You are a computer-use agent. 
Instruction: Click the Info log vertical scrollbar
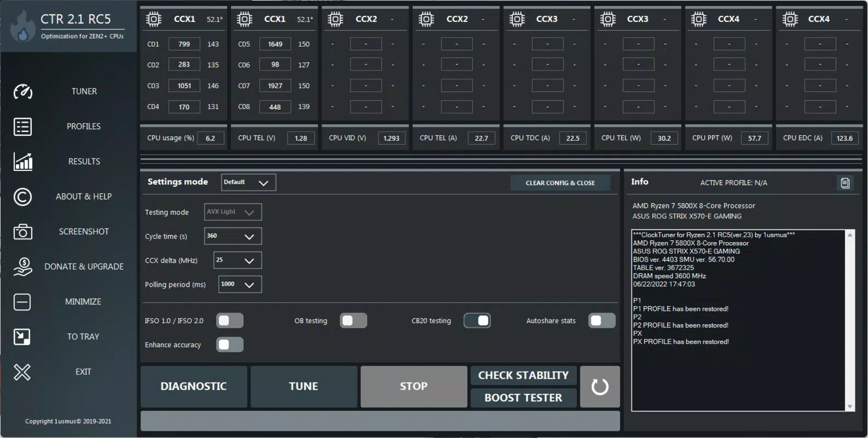tap(850, 320)
